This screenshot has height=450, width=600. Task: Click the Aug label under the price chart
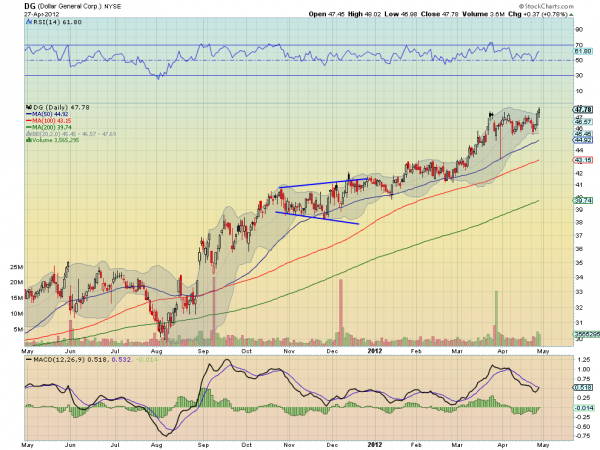point(157,351)
